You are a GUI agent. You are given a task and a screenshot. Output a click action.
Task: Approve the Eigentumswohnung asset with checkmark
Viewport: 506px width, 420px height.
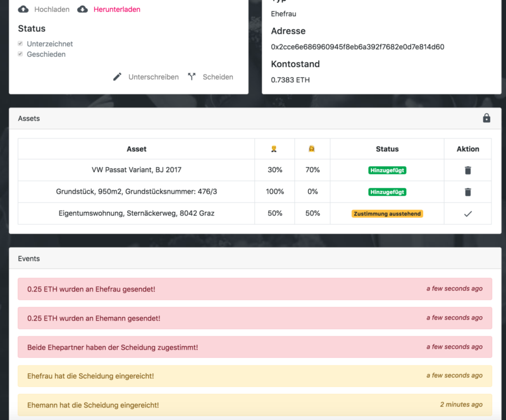[x=467, y=214]
